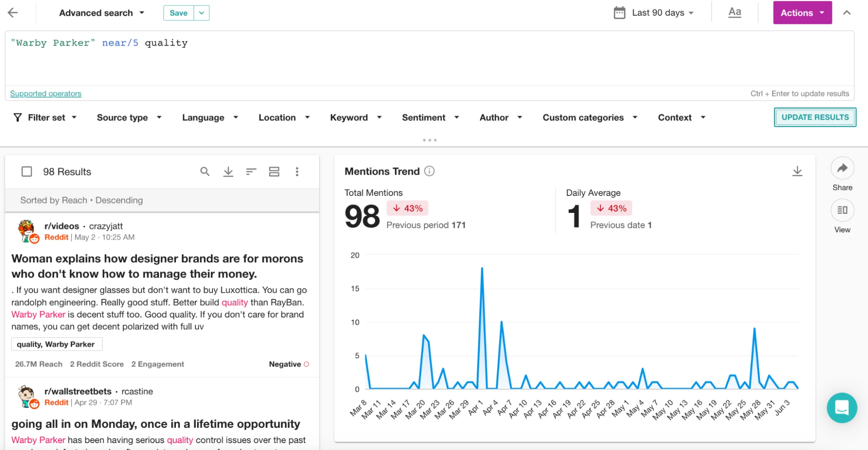Viewport: 868px width, 450px height.
Task: Download the results list
Action: [228, 172]
